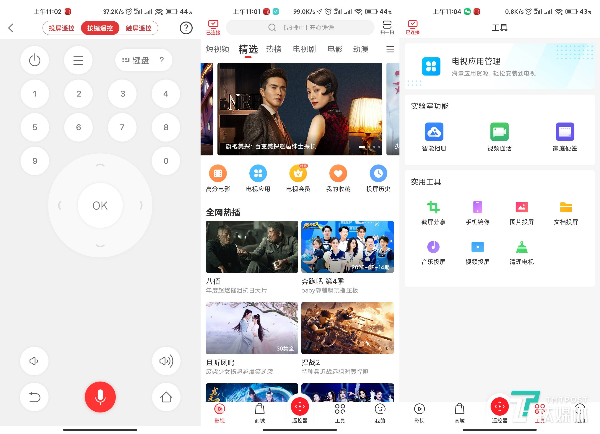Tap the red connected-TV icon on the video home screen

click(213, 27)
